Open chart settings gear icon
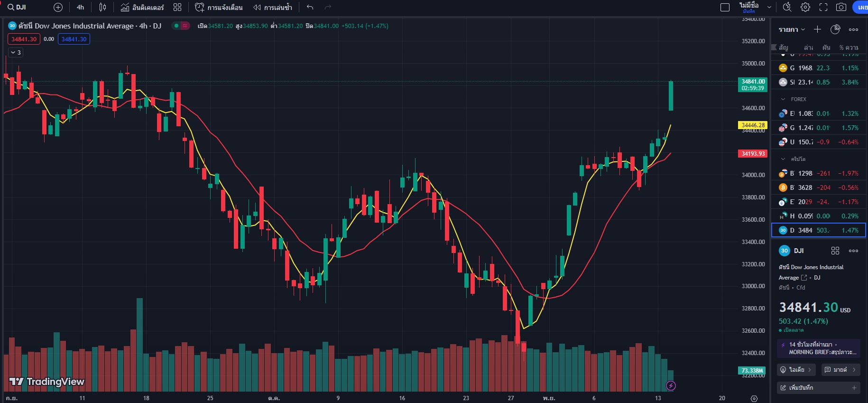 click(805, 7)
